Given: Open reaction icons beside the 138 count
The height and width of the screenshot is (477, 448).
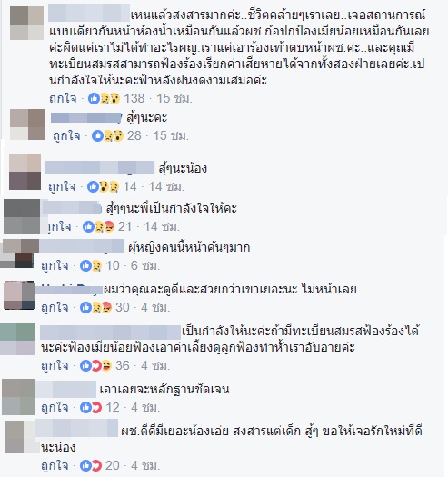Looking at the screenshot, I should pyautogui.click(x=105, y=98).
